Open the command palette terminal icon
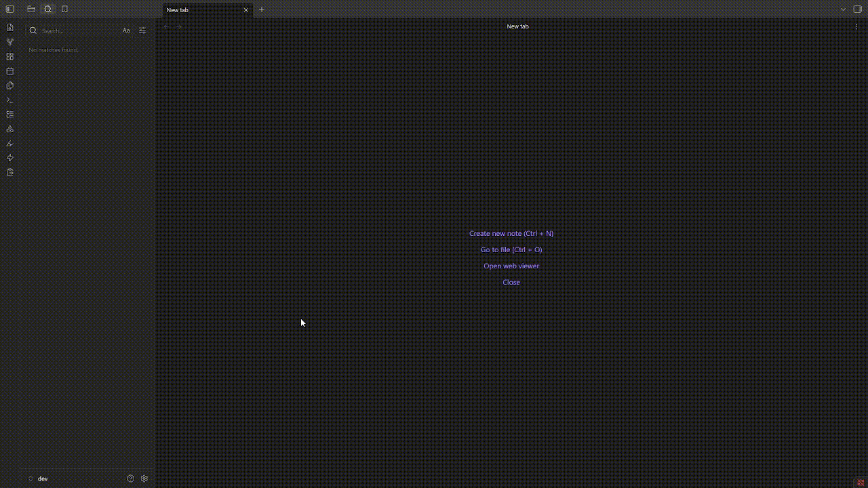The width and height of the screenshot is (868, 488). tap(9, 100)
